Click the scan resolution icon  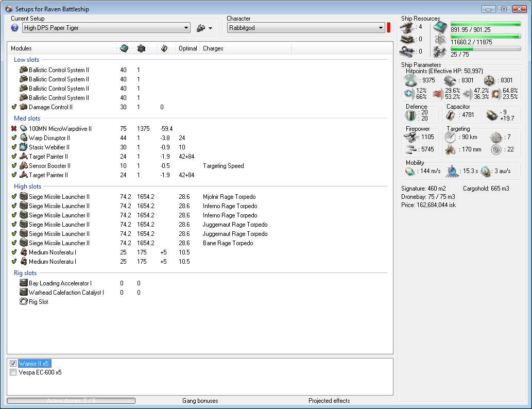pyautogui.click(x=451, y=150)
